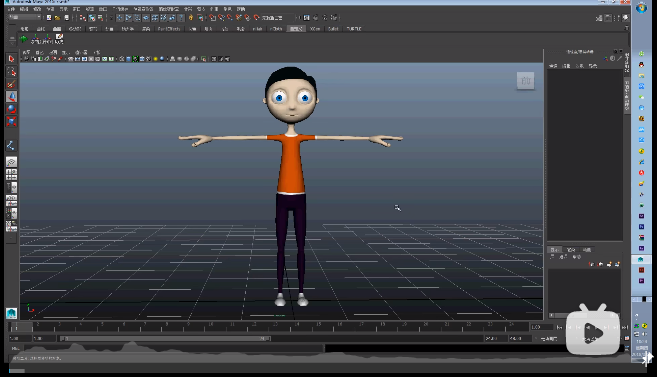Create a new empty display layer
The width and height of the screenshot is (657, 377).
pyautogui.click(x=609, y=264)
